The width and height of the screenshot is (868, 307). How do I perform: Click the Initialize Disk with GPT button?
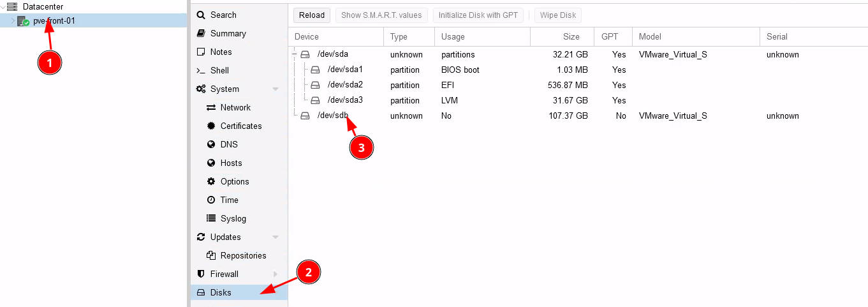pyautogui.click(x=478, y=15)
